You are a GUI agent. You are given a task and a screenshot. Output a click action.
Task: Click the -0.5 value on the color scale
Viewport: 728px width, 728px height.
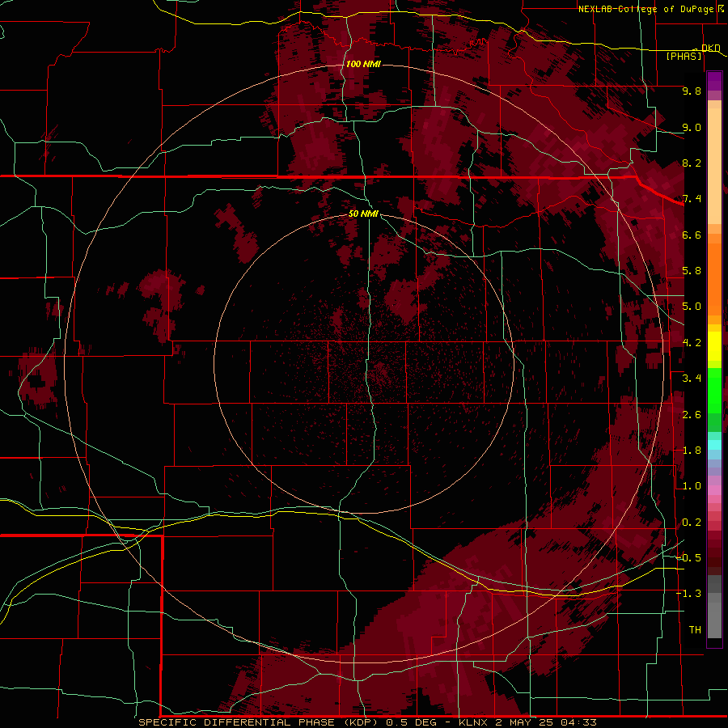click(x=688, y=557)
